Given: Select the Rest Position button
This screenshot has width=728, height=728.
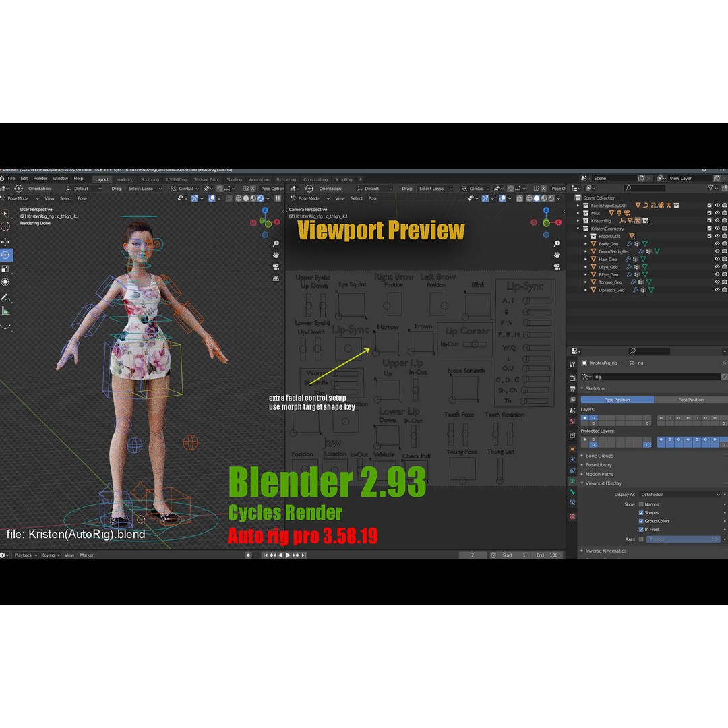Looking at the screenshot, I should tap(690, 400).
